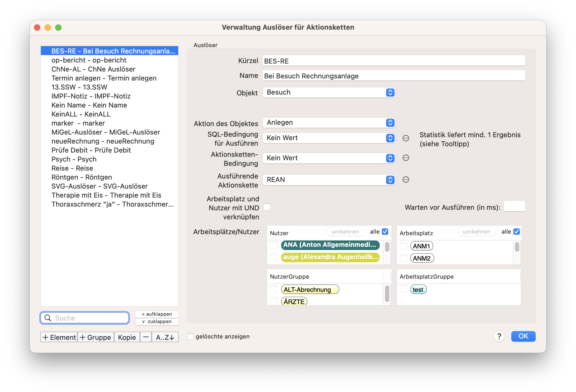Add new trigger with + Element
The width and height of the screenshot is (576, 392).
click(x=59, y=337)
